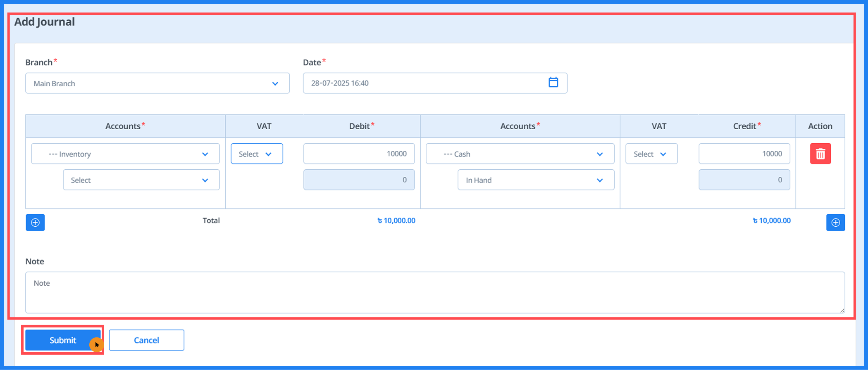Delete the journal row with trash icon
868x370 pixels.
click(x=820, y=154)
